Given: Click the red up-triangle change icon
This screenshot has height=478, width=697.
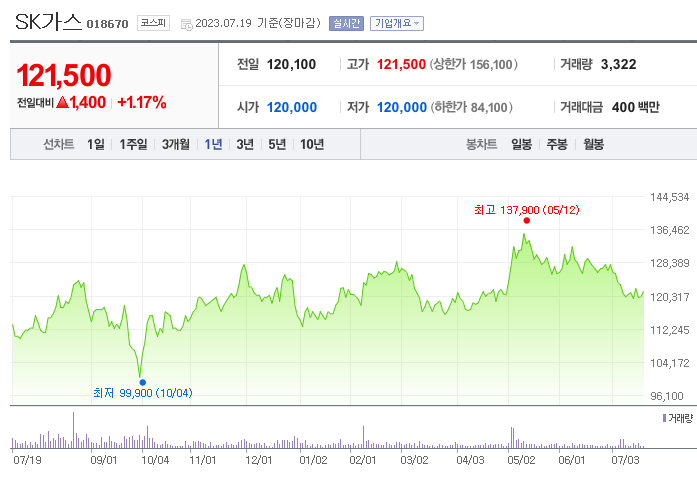Looking at the screenshot, I should [x=63, y=102].
